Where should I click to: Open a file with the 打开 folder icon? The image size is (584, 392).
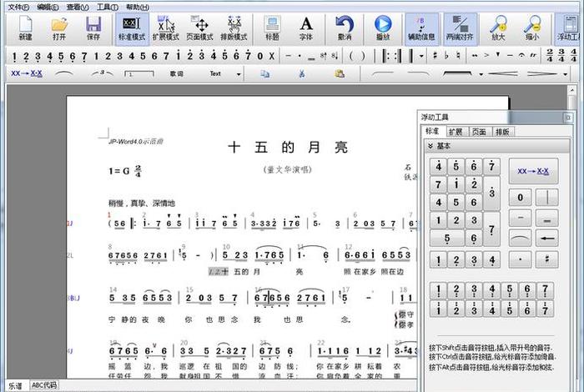59,28
